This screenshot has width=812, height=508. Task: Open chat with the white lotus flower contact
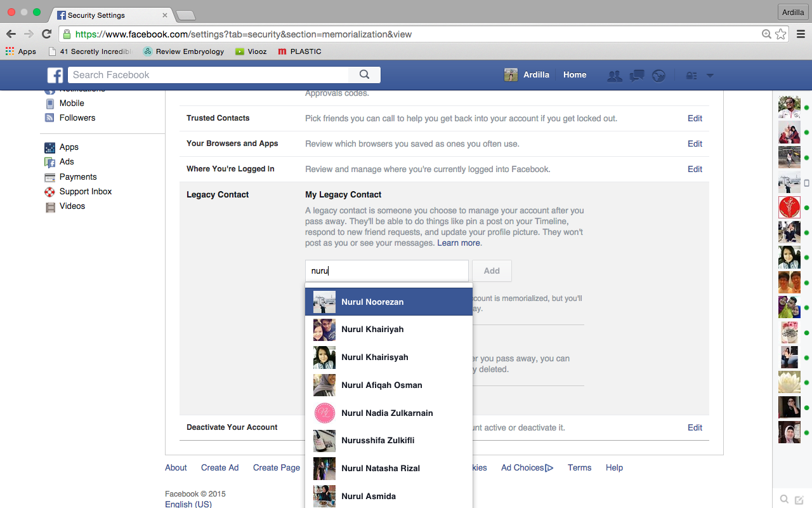point(789,382)
